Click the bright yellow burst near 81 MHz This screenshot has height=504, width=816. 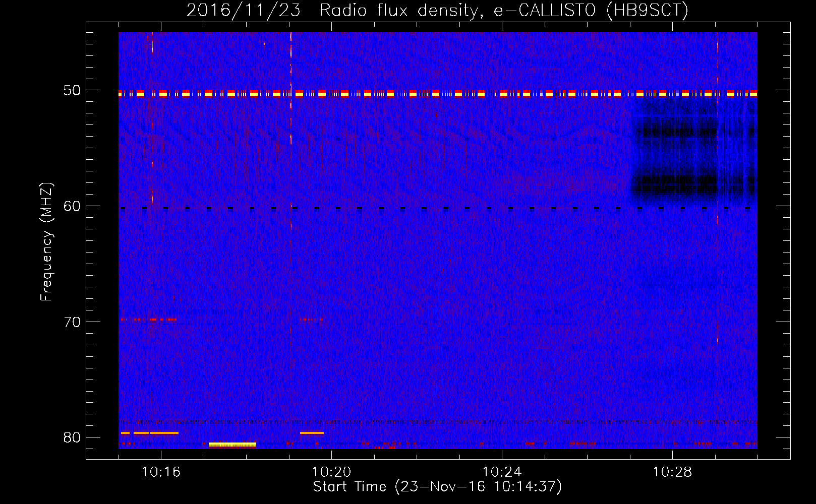pos(232,445)
